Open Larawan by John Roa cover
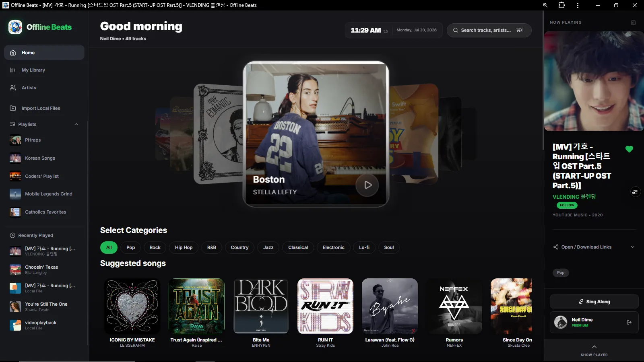Image resolution: width=644 pixels, height=362 pixels. click(390, 306)
